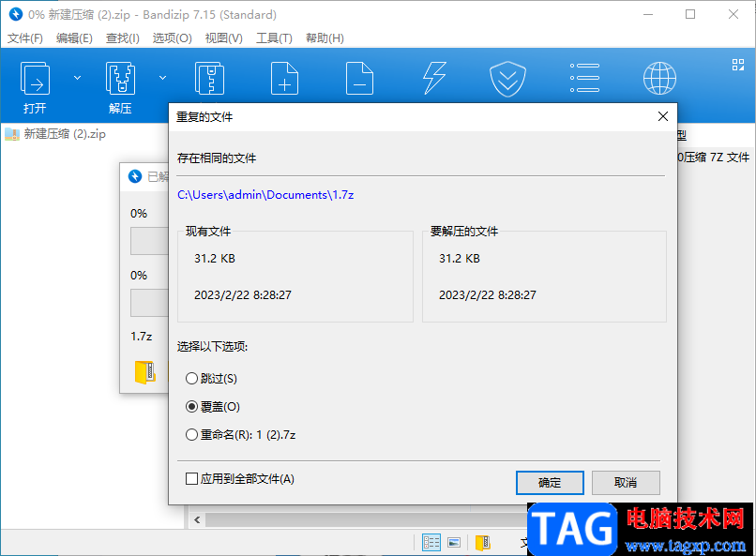Open the 工具(T) menu
756x556 pixels.
(274, 38)
